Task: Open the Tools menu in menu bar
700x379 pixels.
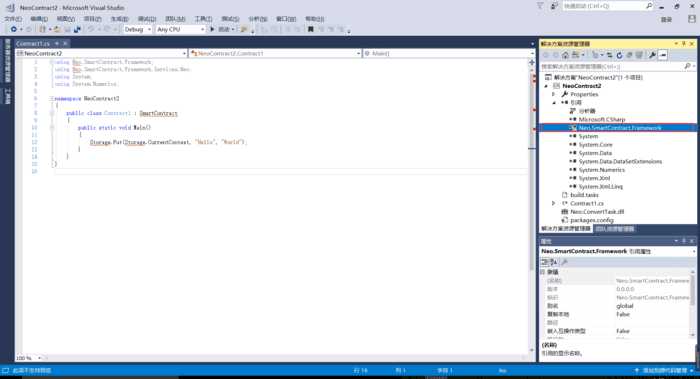Action: pyautogui.click(x=203, y=19)
